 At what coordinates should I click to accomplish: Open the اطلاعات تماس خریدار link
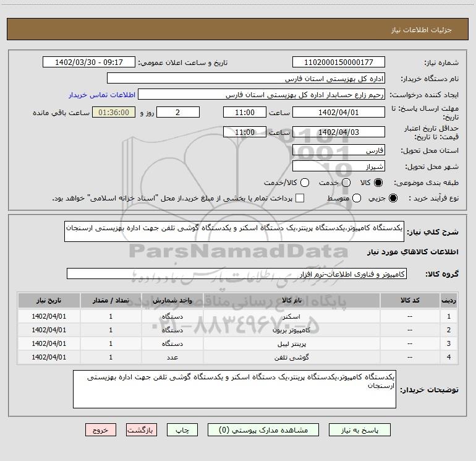click(x=102, y=95)
